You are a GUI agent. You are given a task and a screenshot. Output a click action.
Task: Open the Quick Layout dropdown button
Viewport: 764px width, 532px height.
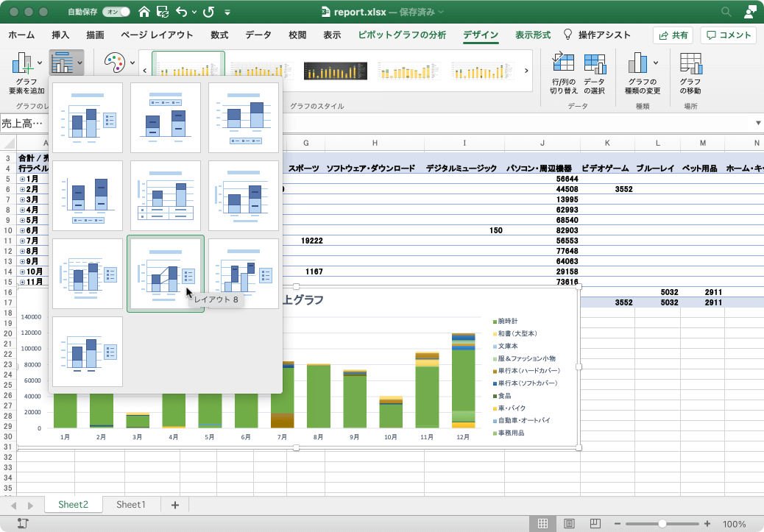click(x=66, y=63)
